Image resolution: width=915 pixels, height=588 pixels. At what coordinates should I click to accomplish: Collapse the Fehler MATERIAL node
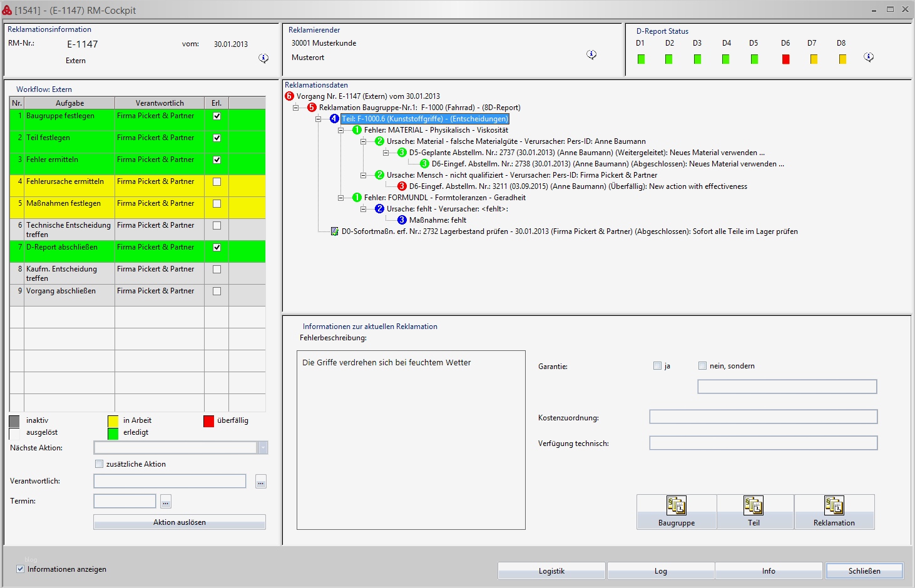coord(341,130)
